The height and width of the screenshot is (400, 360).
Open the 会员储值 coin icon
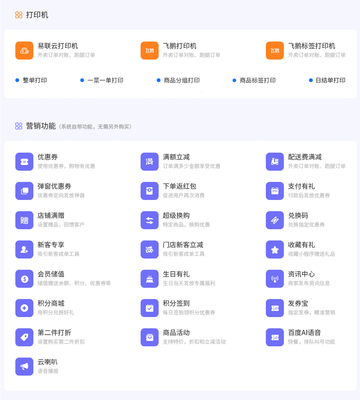pos(24,279)
